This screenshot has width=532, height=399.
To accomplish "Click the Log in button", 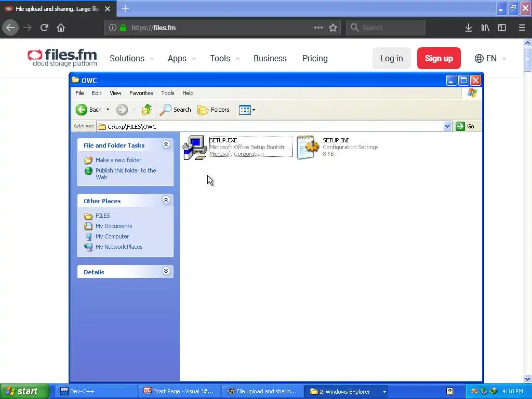I will (x=392, y=58).
